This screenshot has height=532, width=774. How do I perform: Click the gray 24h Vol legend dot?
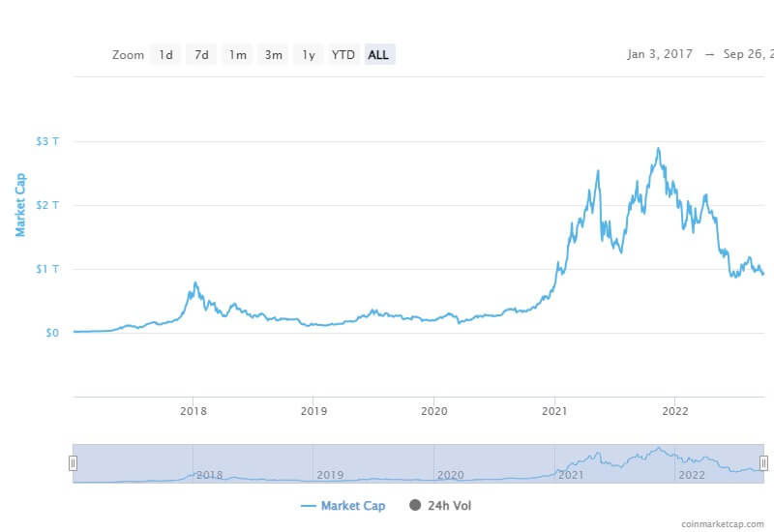[x=415, y=505]
